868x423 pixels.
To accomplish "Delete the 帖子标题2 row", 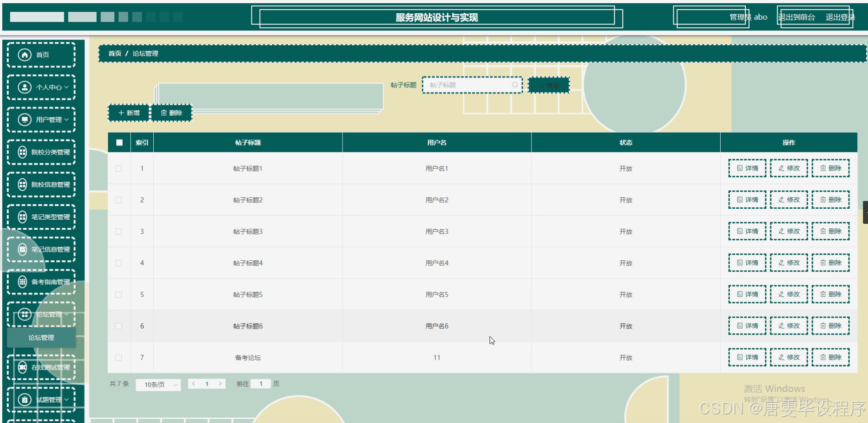I will click(830, 200).
